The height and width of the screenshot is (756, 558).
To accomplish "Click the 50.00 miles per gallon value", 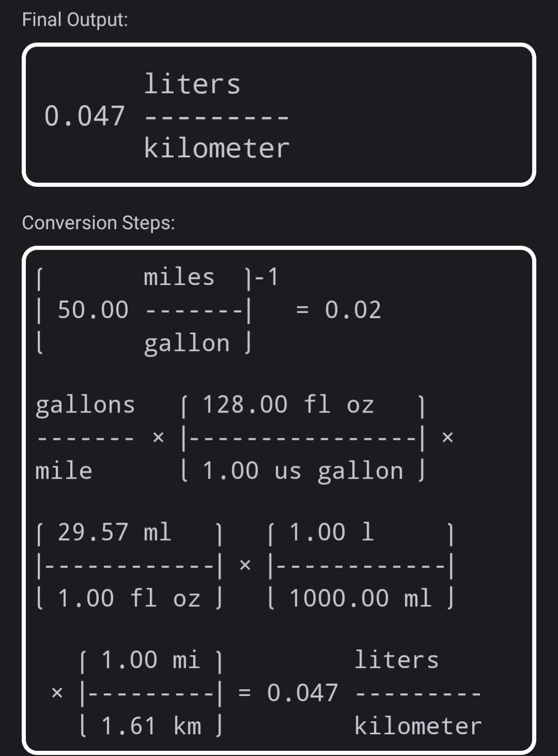I will tap(93, 310).
